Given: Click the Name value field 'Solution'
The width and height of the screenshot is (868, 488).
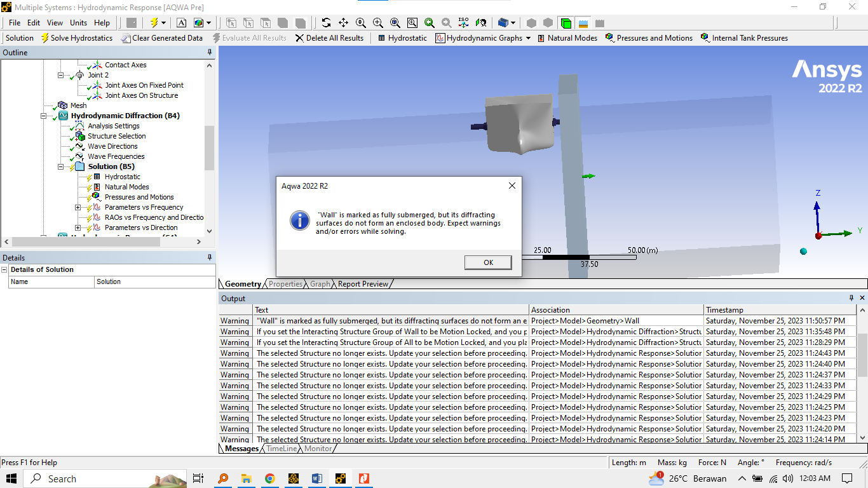Looking at the screenshot, I should coord(155,281).
